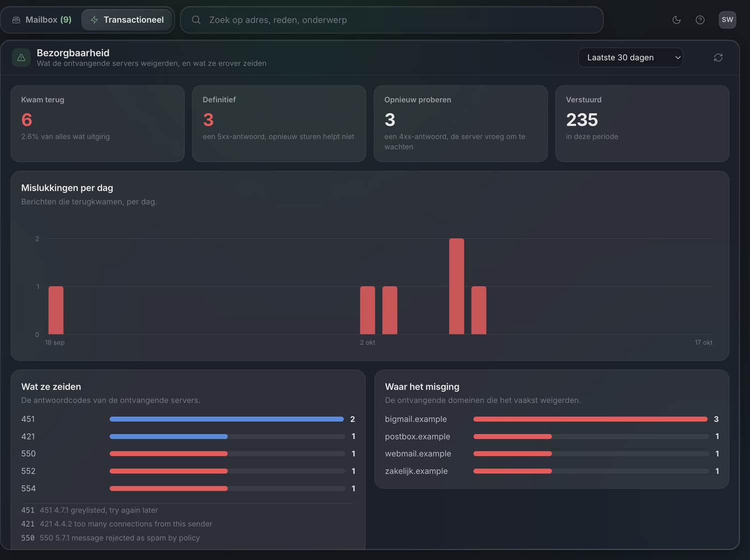Image resolution: width=750 pixels, height=560 pixels.
Task: Click the 18 sep bar in the chart
Action: (x=56, y=310)
